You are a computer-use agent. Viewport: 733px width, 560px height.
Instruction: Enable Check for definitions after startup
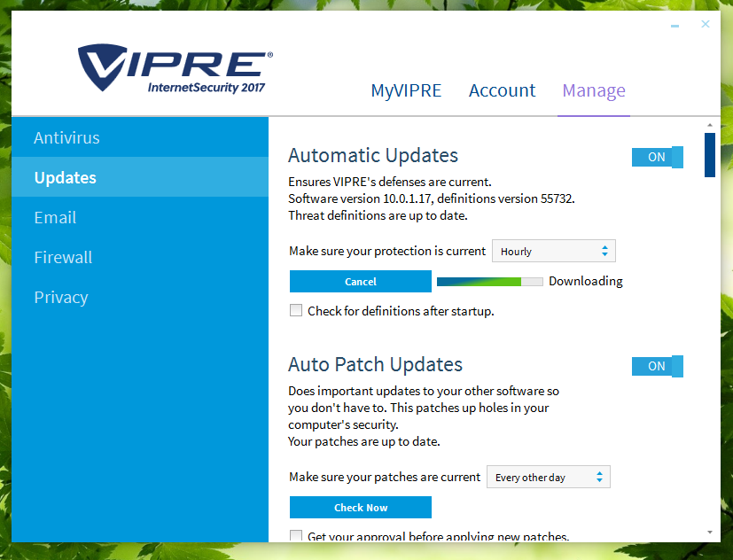pyautogui.click(x=296, y=311)
